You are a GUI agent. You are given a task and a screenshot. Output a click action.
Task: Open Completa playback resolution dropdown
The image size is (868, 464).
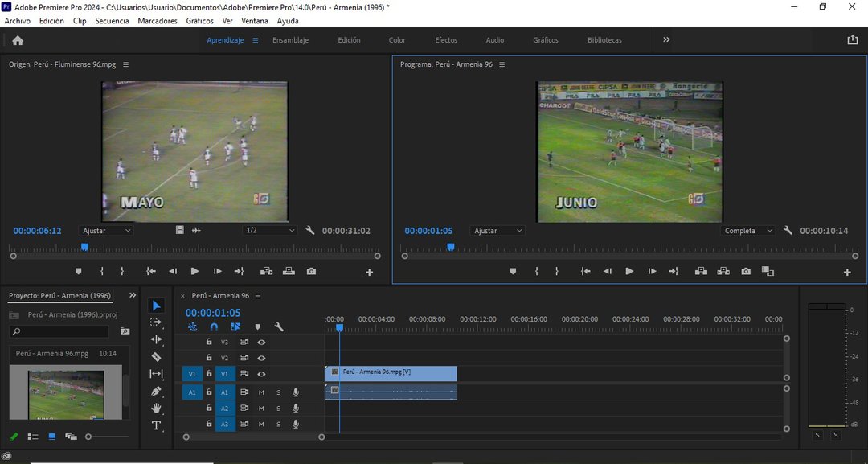click(x=748, y=230)
